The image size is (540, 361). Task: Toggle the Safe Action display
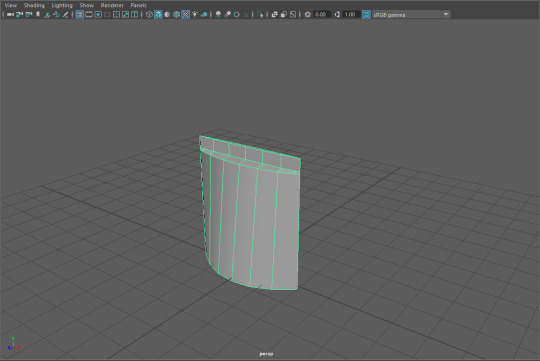coord(125,14)
